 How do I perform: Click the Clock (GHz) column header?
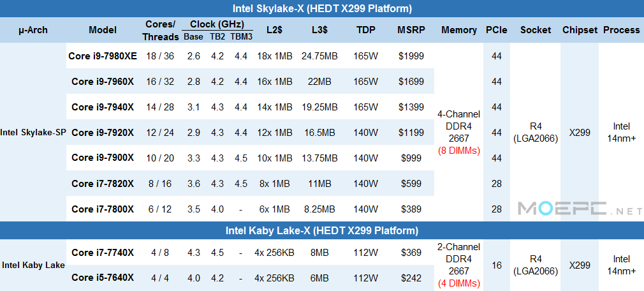pos(217,24)
